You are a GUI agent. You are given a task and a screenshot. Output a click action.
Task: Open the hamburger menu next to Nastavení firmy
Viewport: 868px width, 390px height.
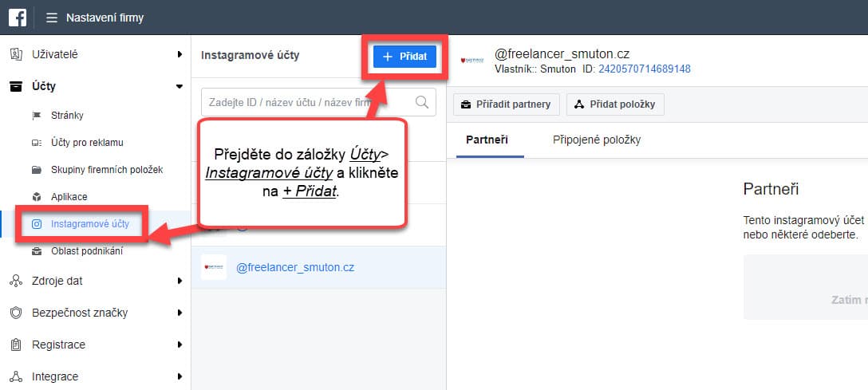(52, 18)
